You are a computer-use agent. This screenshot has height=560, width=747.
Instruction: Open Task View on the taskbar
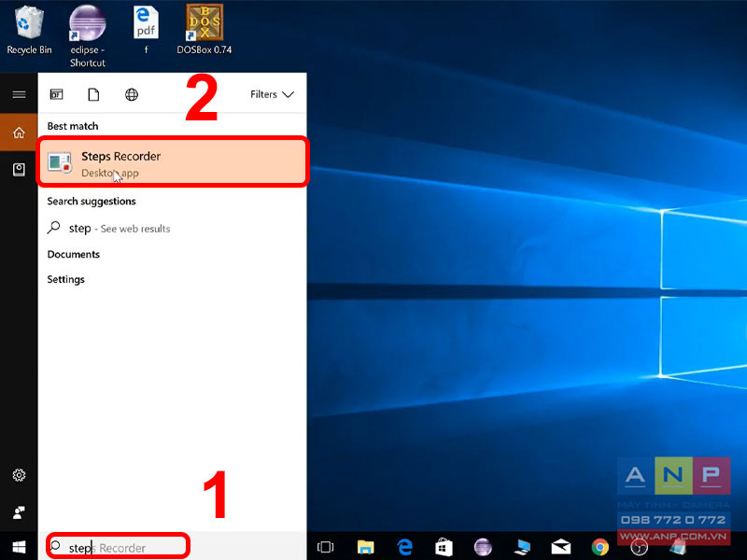coord(325,547)
